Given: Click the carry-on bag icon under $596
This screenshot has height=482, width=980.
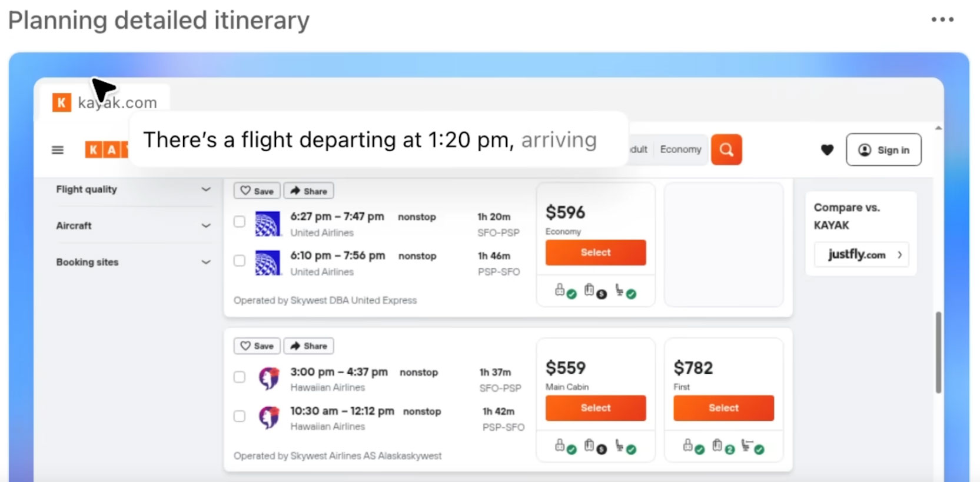Looking at the screenshot, I should click(560, 291).
